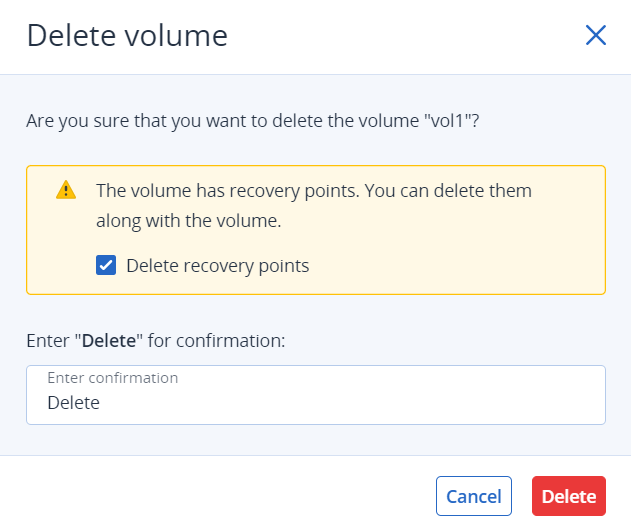Screen dimensions: 631x529
Task: Close the Delete volume dialog with X
Action: pos(596,35)
